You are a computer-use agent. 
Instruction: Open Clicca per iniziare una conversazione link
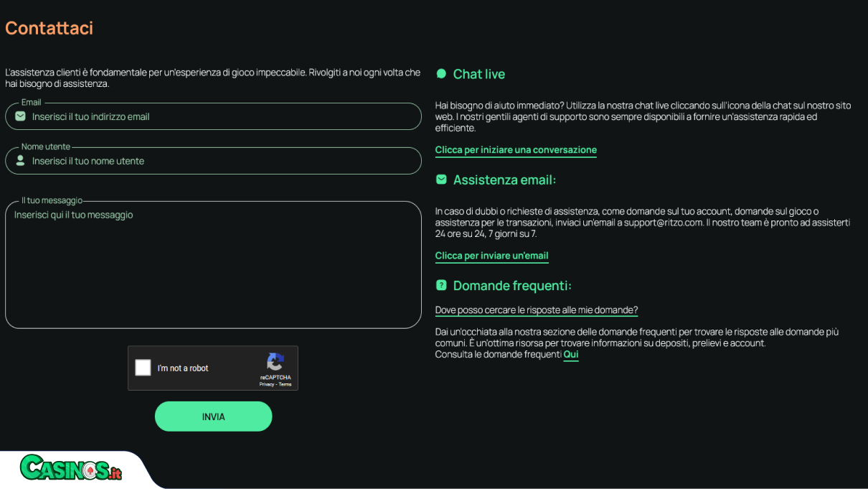pyautogui.click(x=516, y=150)
